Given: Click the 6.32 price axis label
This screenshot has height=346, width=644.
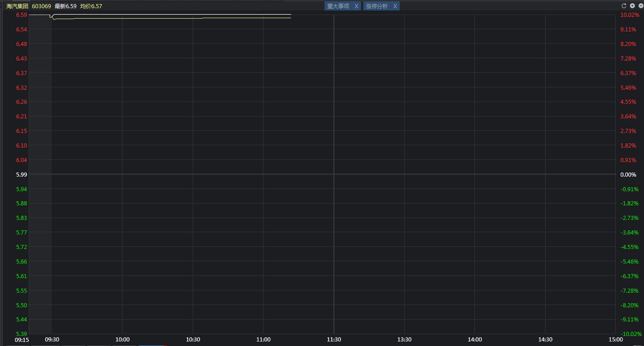Looking at the screenshot, I should tap(21, 87).
